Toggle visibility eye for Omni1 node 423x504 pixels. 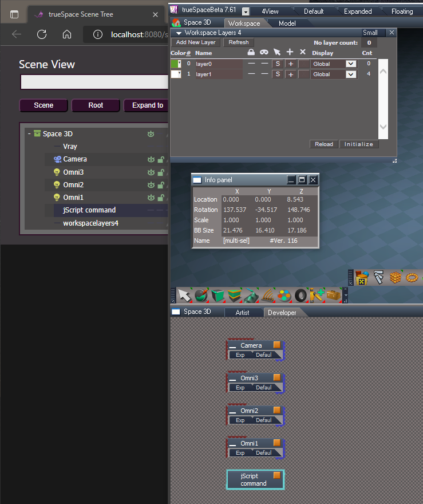coord(151,198)
